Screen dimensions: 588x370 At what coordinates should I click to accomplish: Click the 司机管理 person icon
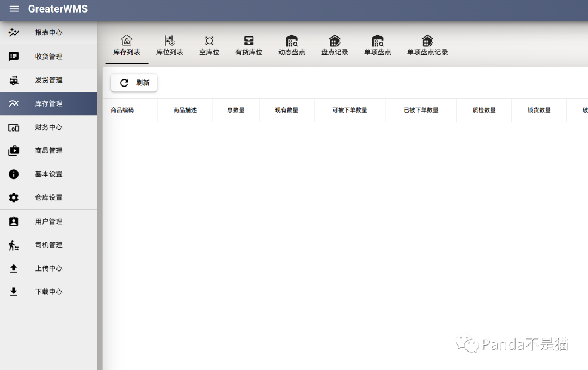click(14, 245)
